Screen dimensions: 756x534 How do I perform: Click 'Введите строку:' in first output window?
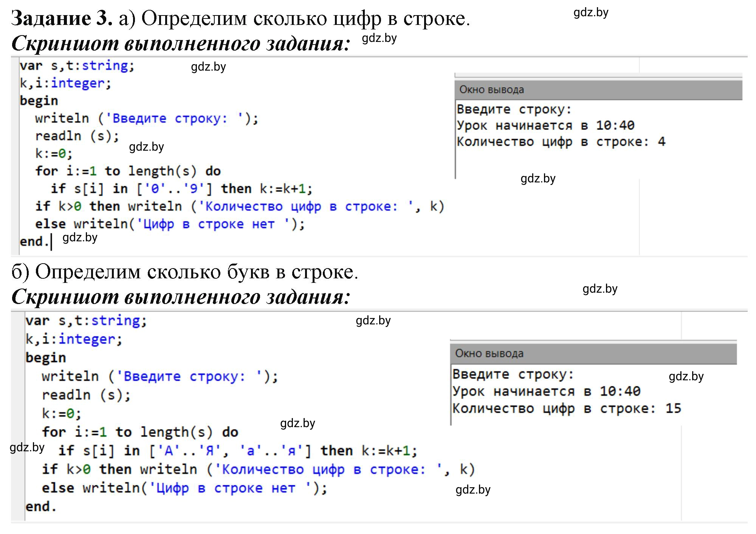[514, 110]
